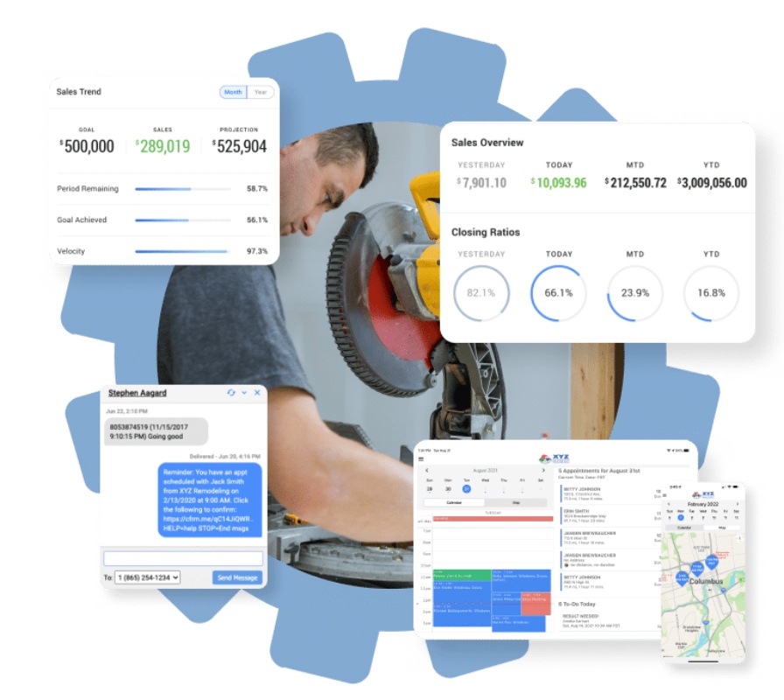The width and height of the screenshot is (784, 700).
Task: Go to previous month on tablet calendar
Action: click(x=426, y=471)
